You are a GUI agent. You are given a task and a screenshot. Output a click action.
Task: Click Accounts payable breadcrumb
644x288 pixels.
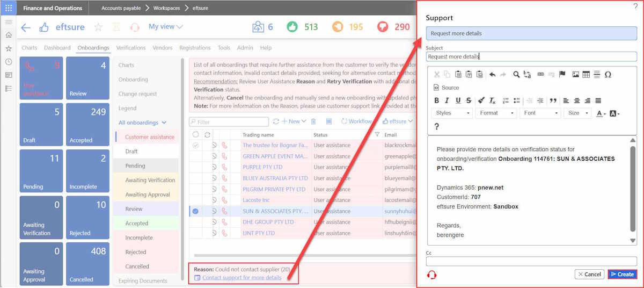(x=122, y=8)
